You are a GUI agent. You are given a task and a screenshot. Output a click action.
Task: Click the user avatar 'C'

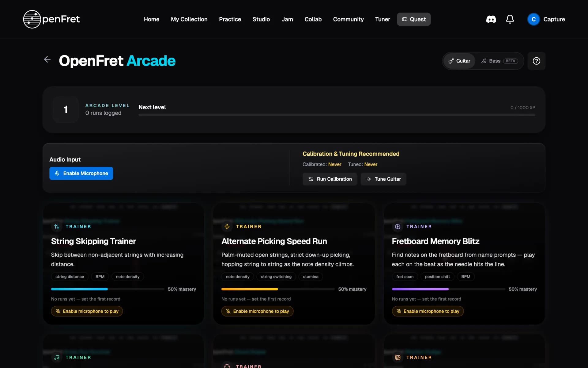(x=533, y=19)
